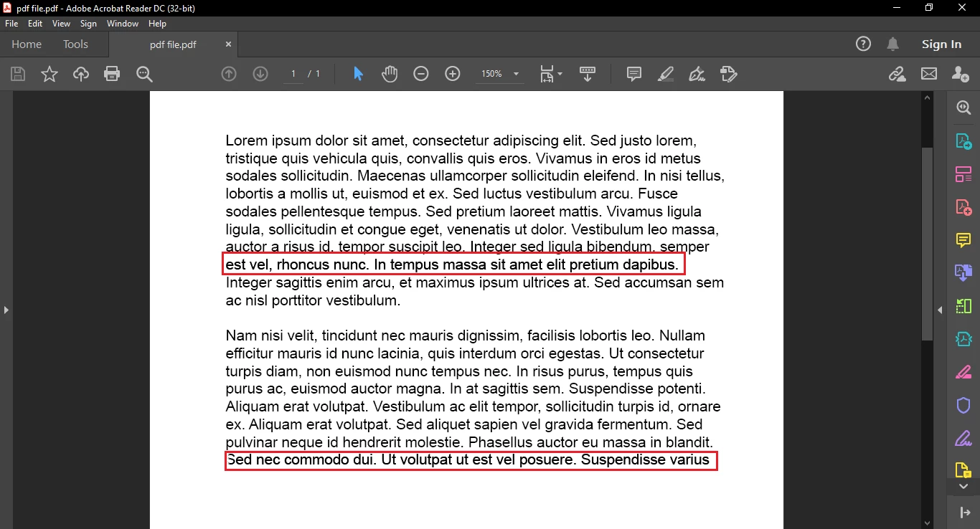The height and width of the screenshot is (529, 980).
Task: Add file to starred with star icon
Action: (50, 74)
